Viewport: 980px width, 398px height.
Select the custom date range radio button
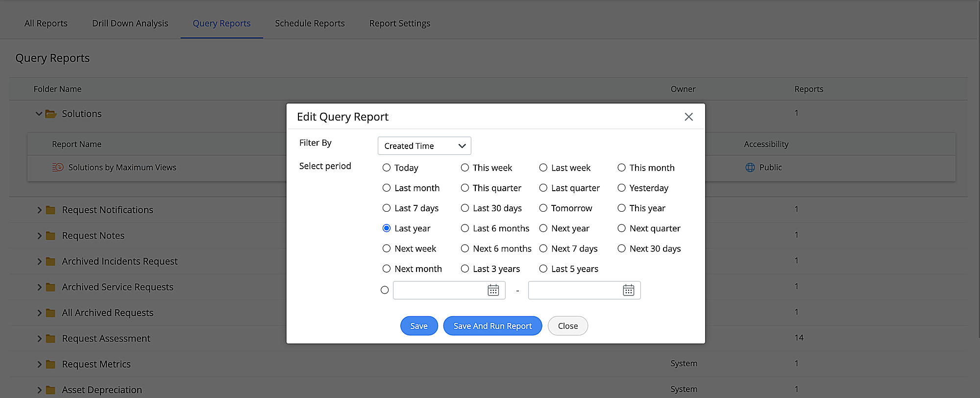pos(385,290)
